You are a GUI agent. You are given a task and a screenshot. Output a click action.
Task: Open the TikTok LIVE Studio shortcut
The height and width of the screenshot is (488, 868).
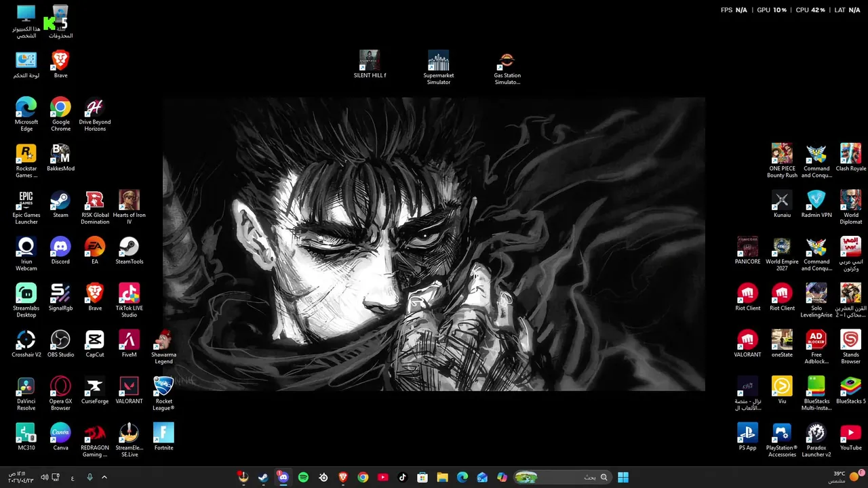pos(129,301)
